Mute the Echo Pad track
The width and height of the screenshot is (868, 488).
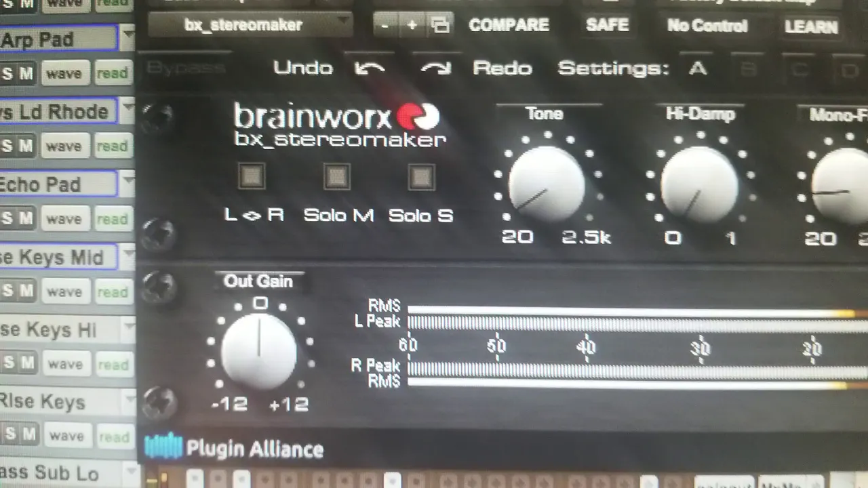(26, 218)
